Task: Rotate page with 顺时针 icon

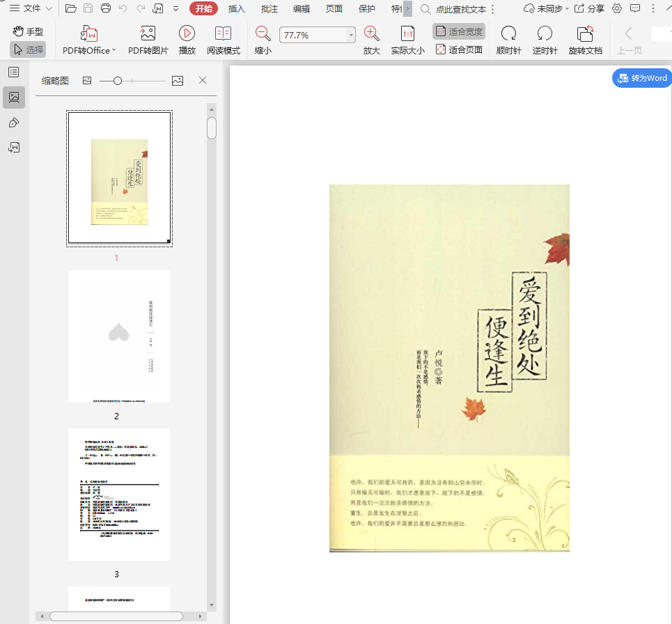Action: pos(508,33)
